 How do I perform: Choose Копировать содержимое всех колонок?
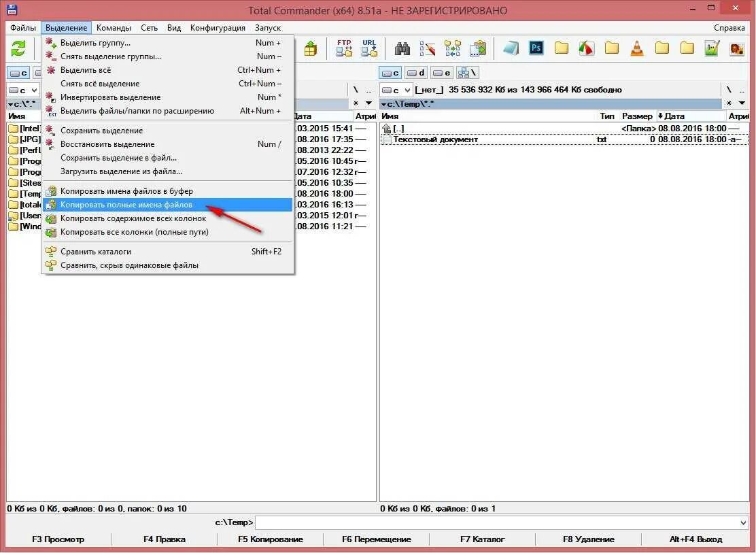168,218
